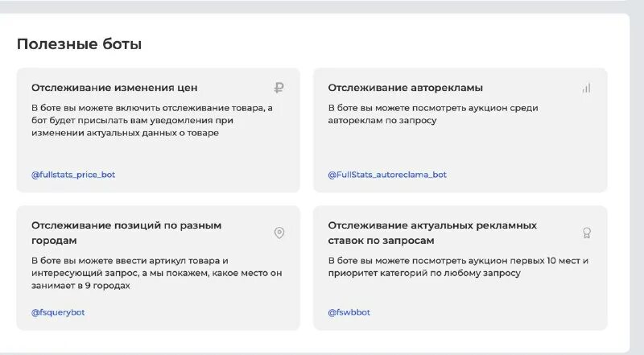Image resolution: width=644 pixels, height=355 pixels.
Task: Open the @FullStats_autoreclama_bot link
Action: (x=387, y=175)
